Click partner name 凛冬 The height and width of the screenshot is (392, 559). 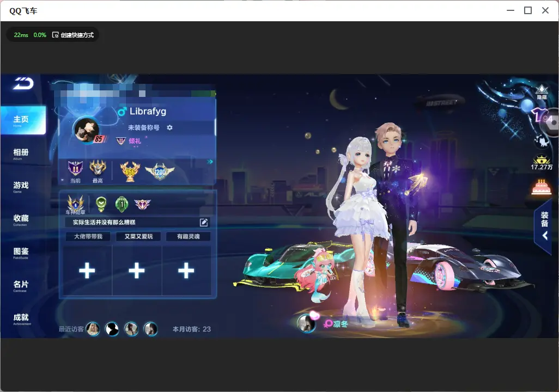(341, 324)
